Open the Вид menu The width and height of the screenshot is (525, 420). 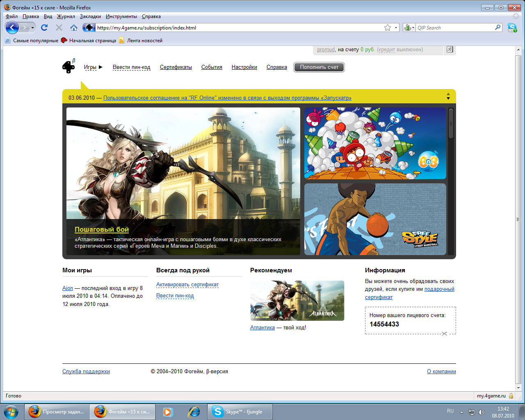[48, 16]
